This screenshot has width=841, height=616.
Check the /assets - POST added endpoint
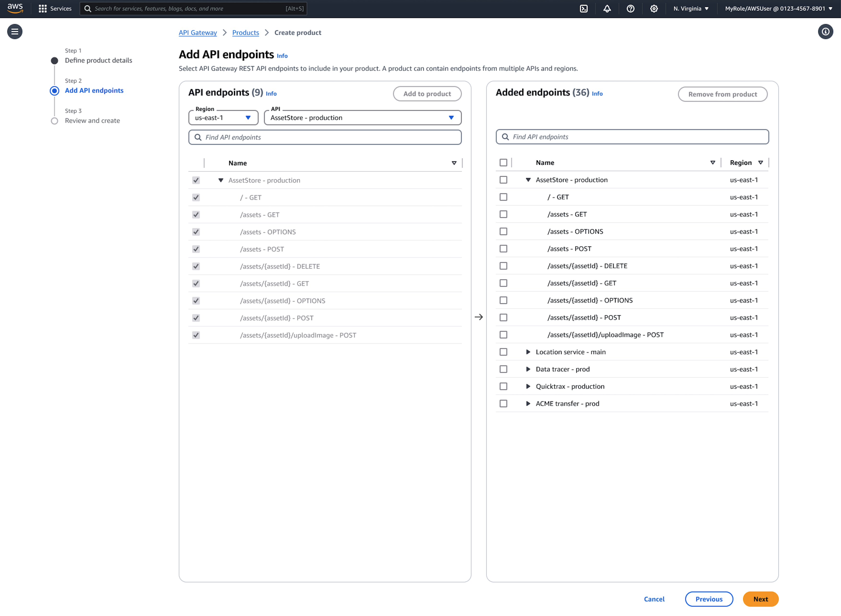click(503, 249)
